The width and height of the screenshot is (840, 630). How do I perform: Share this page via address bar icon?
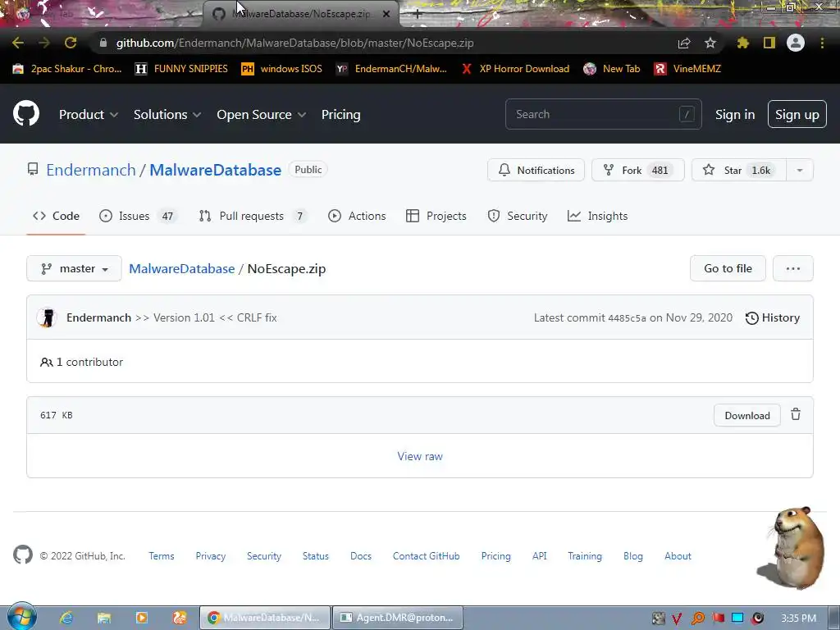(684, 43)
